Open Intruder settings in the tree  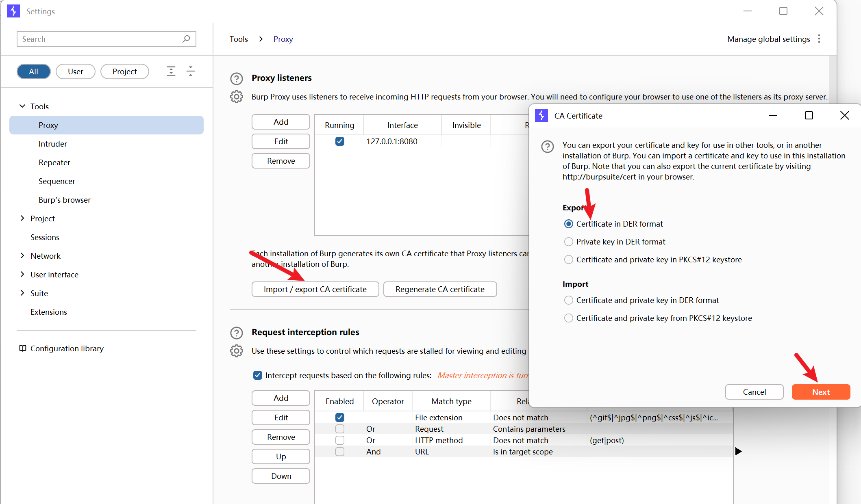53,144
